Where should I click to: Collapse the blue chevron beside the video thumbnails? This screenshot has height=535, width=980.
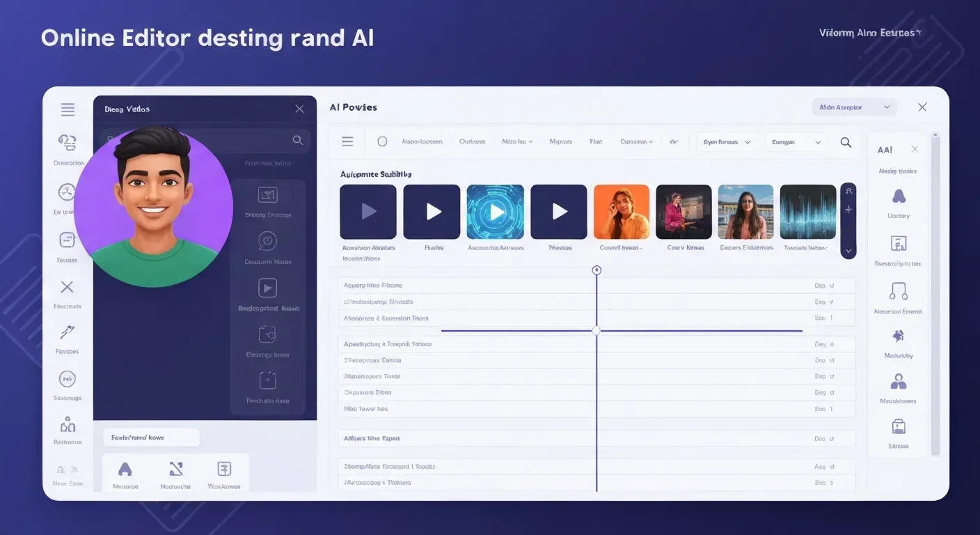pyautogui.click(x=848, y=249)
